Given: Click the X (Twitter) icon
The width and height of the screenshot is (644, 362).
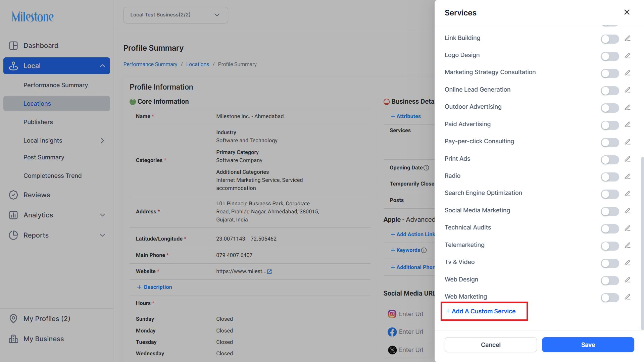Looking at the screenshot, I should 392,350.
